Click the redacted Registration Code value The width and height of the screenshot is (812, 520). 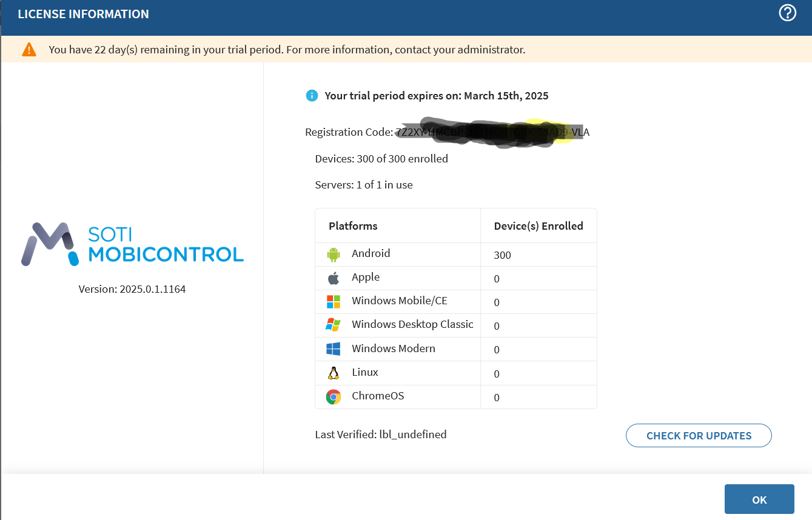[x=492, y=132]
